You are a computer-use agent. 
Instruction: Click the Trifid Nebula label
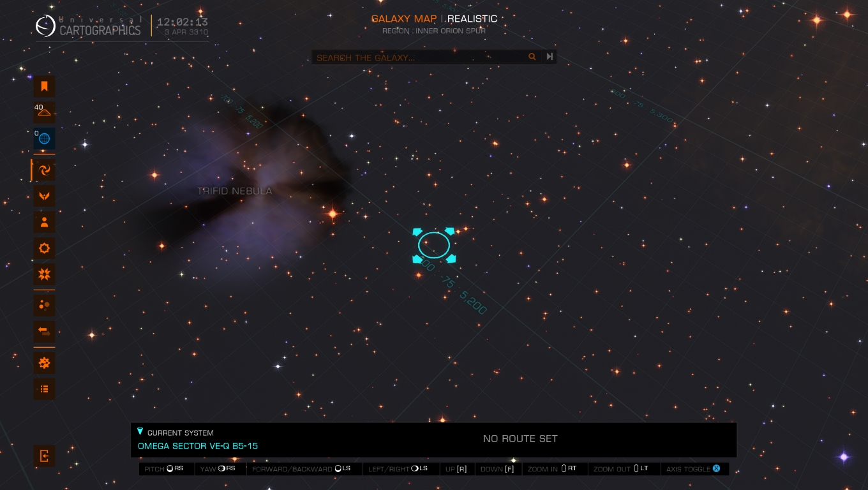tap(234, 191)
